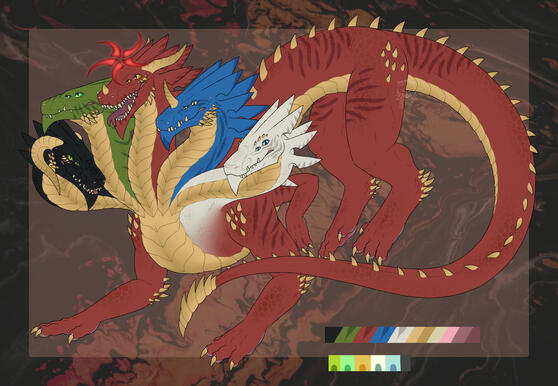Viewport: 558px width, 386px height.
Task: Pick the white-gray swatch in the top palette
Action: click(x=401, y=335)
